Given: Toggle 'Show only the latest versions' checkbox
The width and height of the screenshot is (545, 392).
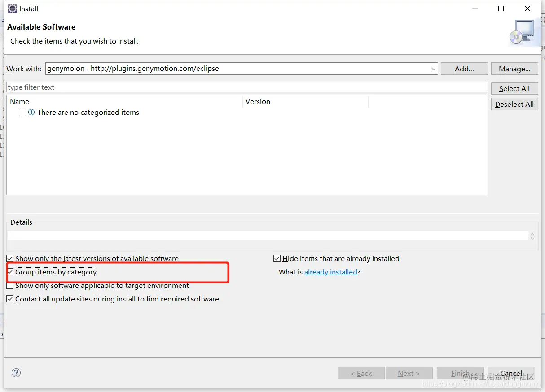Looking at the screenshot, I should click(x=10, y=258).
